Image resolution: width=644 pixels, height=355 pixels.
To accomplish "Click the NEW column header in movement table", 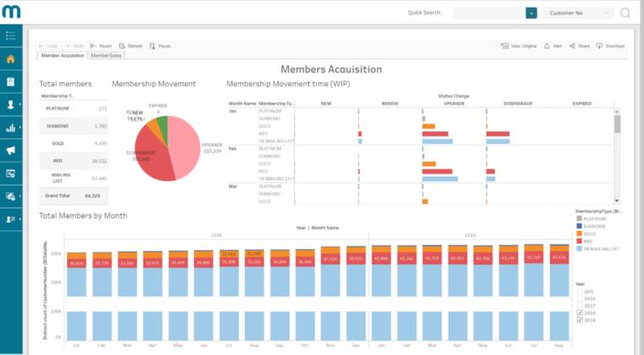I will click(326, 103).
